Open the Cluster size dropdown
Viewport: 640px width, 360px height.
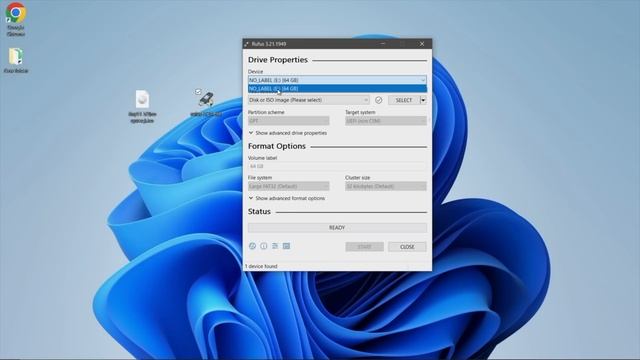coord(386,186)
